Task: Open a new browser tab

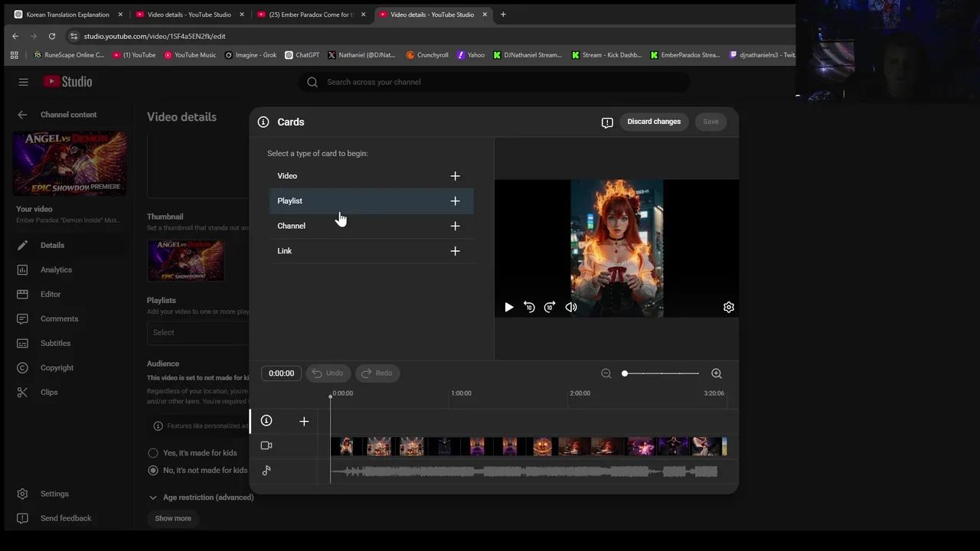Action: tap(503, 15)
